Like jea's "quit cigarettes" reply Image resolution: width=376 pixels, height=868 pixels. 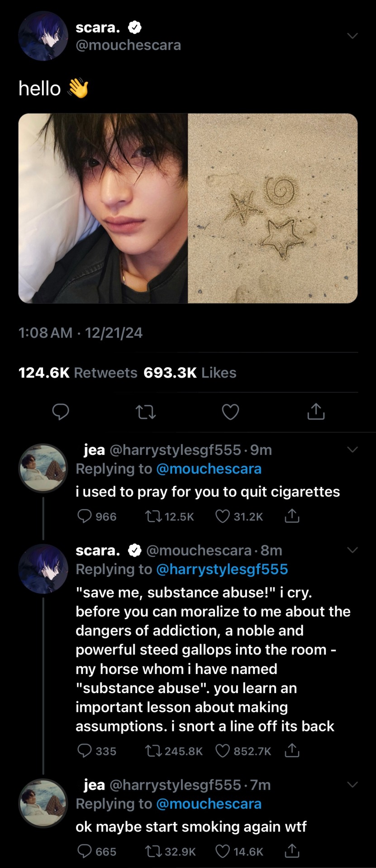222,516
